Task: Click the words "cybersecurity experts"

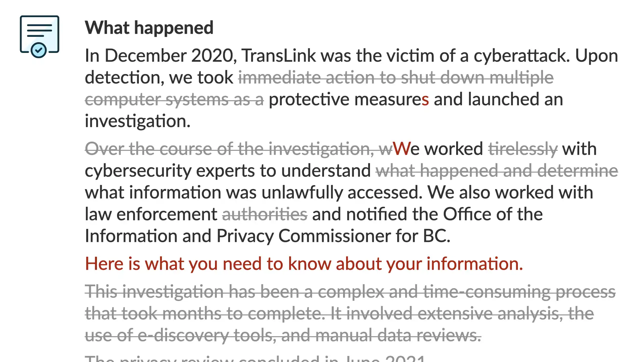Action: point(171,171)
